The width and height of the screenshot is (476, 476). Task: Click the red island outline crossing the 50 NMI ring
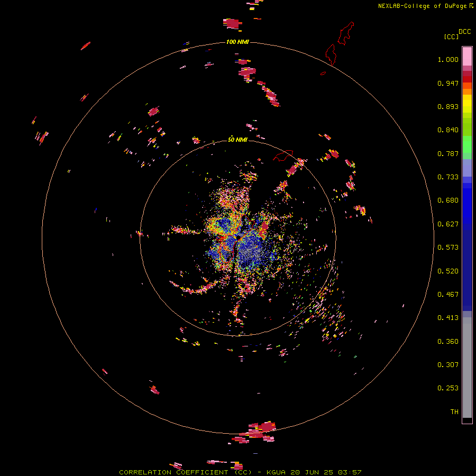[x=283, y=155]
